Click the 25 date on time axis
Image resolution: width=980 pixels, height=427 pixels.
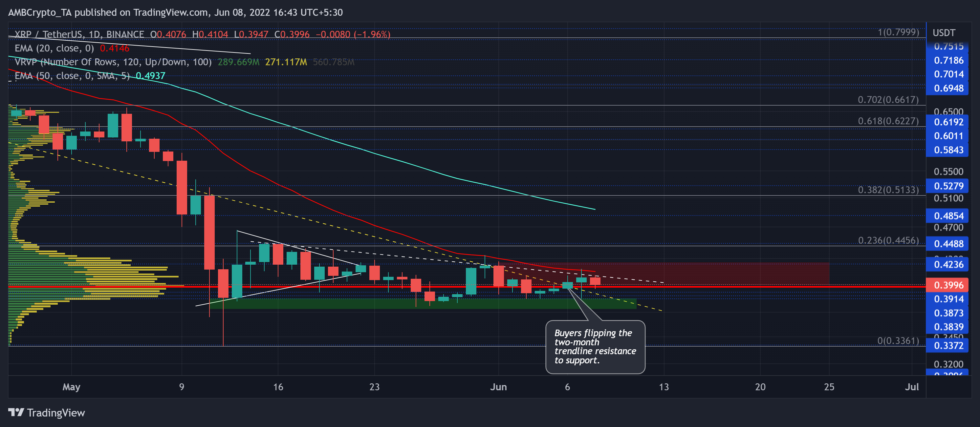tap(829, 387)
